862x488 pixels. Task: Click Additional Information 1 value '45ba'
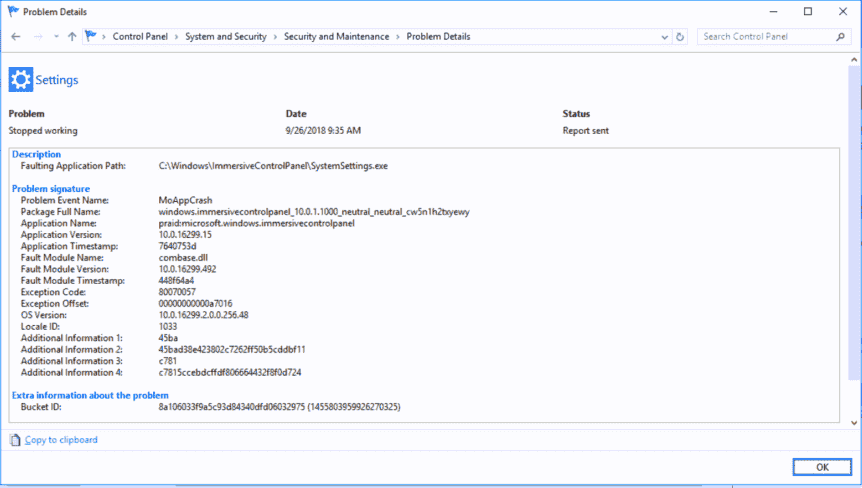coord(168,339)
